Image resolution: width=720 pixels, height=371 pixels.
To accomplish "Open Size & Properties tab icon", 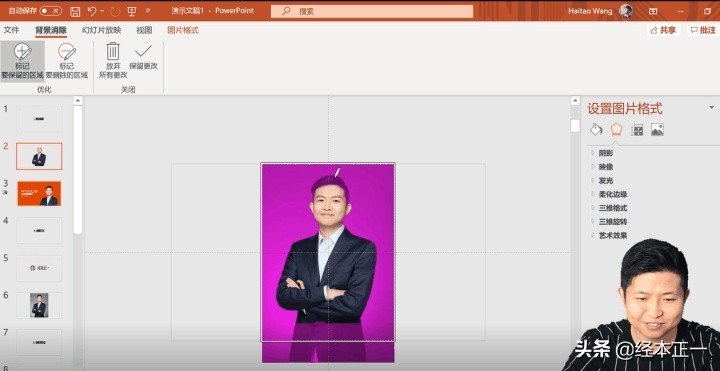I will [x=637, y=130].
